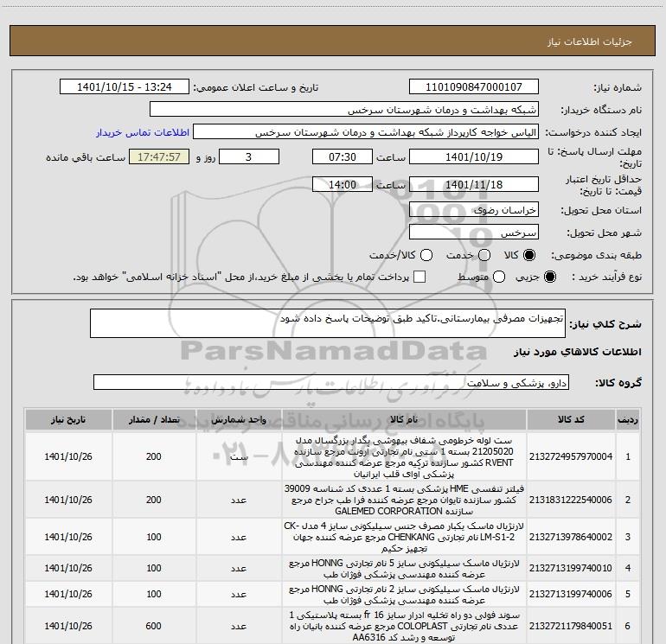Select the متوسط purchase type radio
This screenshot has width=666, height=644.
coord(499,277)
